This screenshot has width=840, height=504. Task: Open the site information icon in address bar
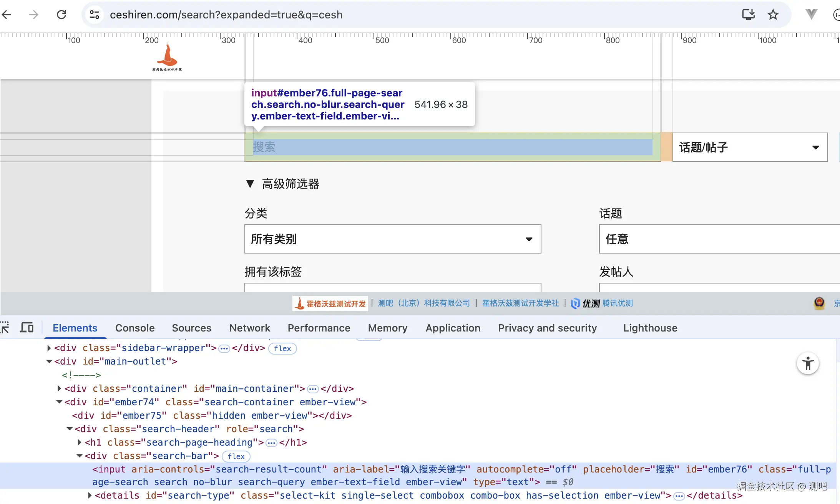(95, 15)
